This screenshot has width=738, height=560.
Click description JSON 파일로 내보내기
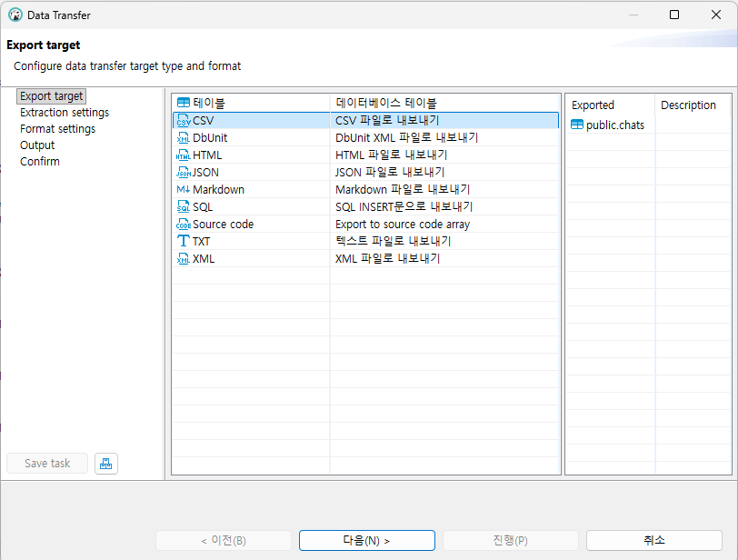(390, 172)
